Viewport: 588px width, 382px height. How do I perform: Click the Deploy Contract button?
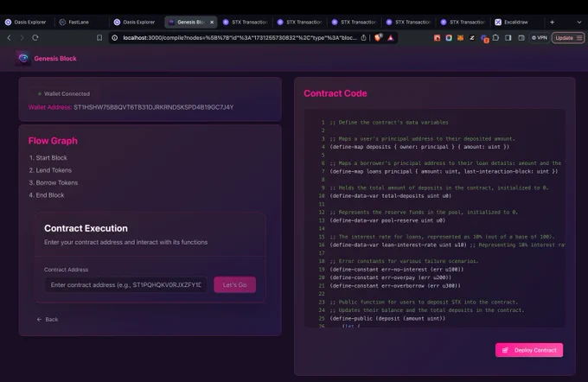(528, 350)
